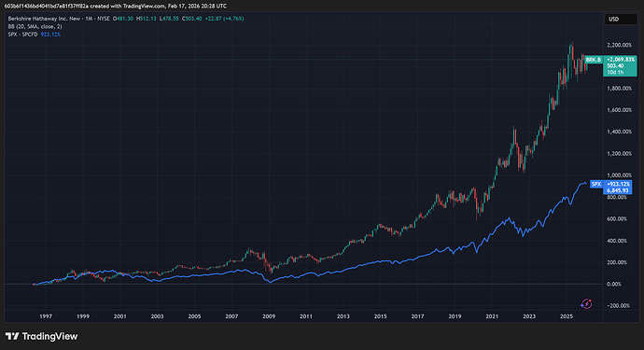Click the SPX symbol tag on the price scale
This screenshot has height=350, width=644.
(596, 185)
